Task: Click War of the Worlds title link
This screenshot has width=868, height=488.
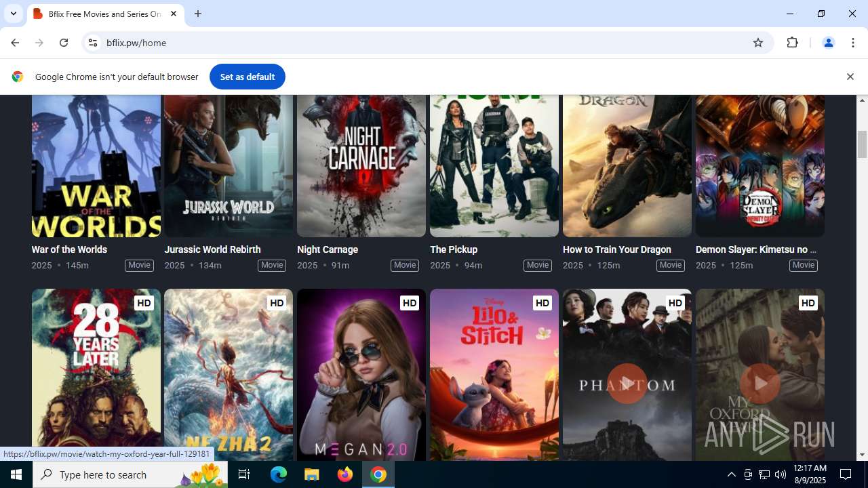Action: tap(69, 249)
